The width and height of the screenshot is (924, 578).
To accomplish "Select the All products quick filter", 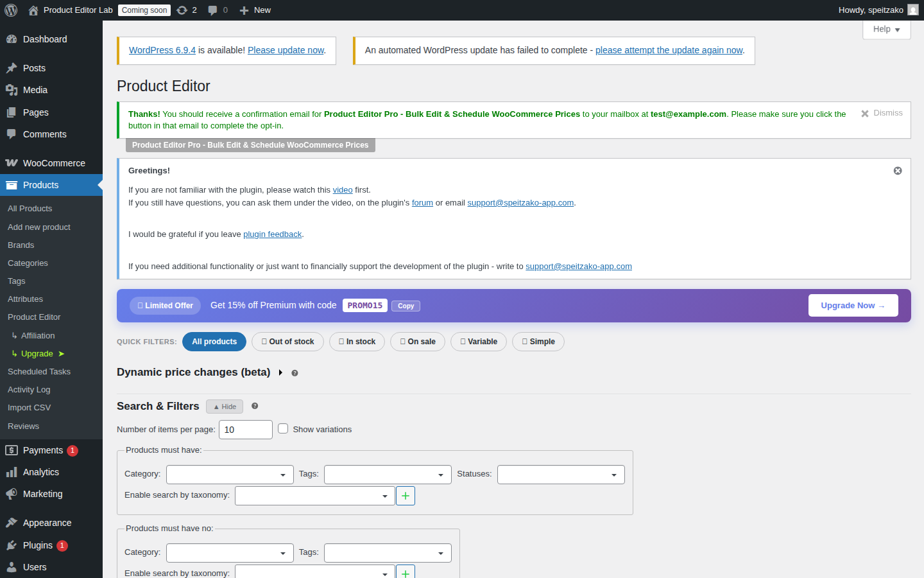I will (x=214, y=342).
